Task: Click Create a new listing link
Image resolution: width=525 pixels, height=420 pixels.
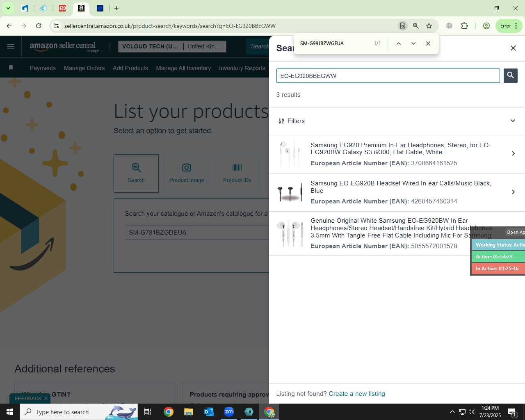Action: coord(357,394)
